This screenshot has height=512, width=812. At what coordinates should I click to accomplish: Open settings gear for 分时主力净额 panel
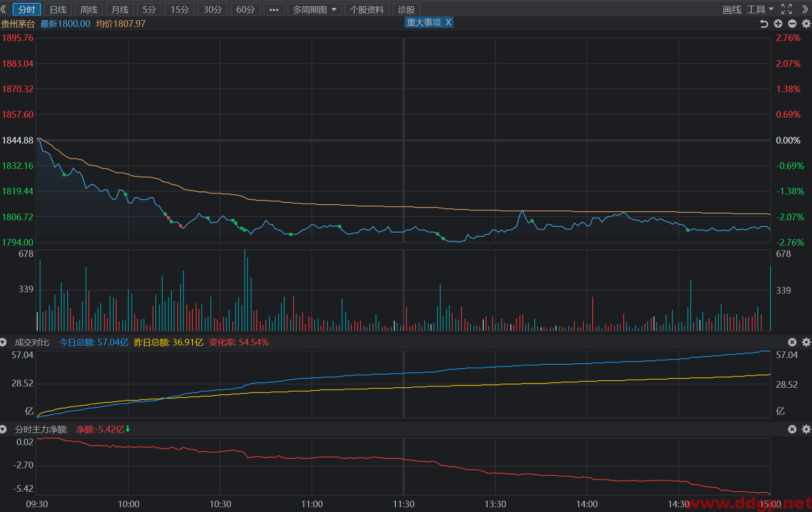(806, 429)
